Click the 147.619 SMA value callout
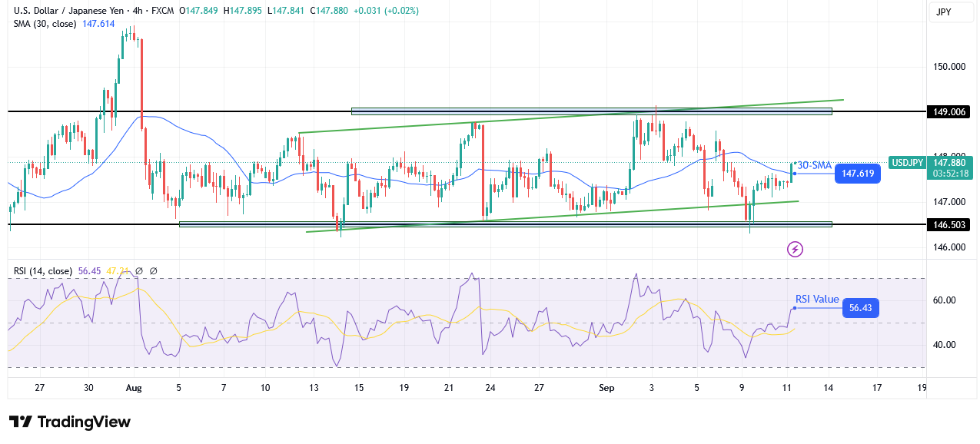The image size is (980, 444). tap(858, 174)
